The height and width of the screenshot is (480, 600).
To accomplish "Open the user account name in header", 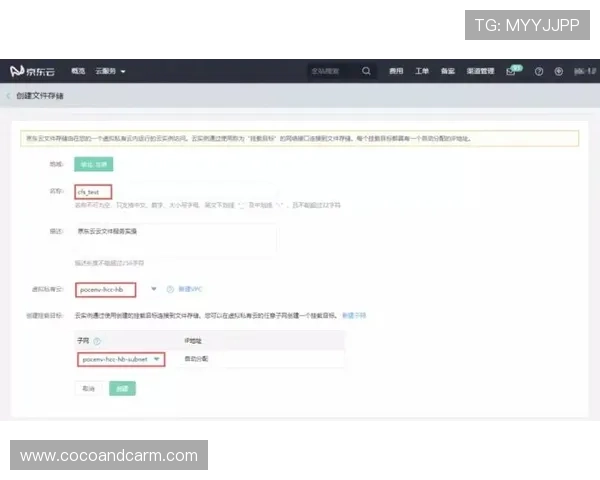I will (585, 72).
